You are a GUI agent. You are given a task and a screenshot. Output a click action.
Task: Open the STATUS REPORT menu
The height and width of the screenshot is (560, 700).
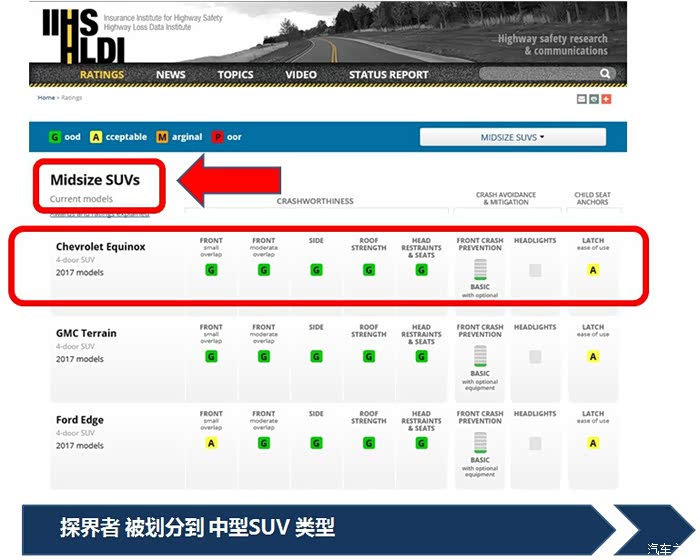(388, 75)
